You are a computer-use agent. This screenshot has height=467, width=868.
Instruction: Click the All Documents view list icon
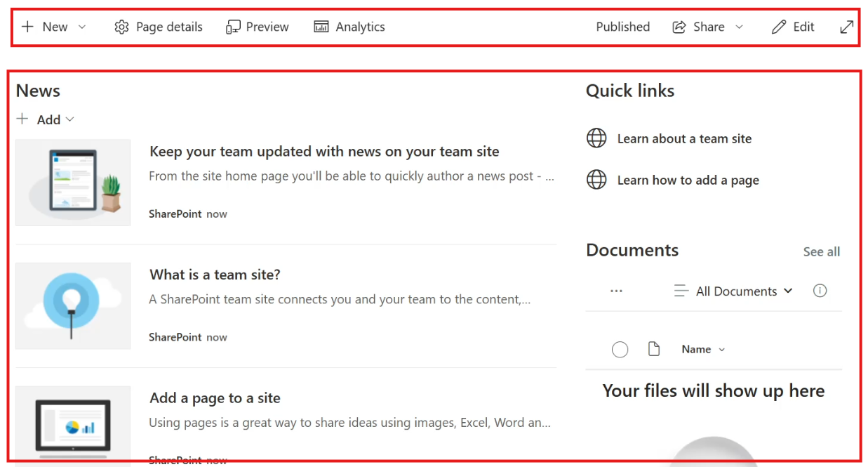(681, 291)
